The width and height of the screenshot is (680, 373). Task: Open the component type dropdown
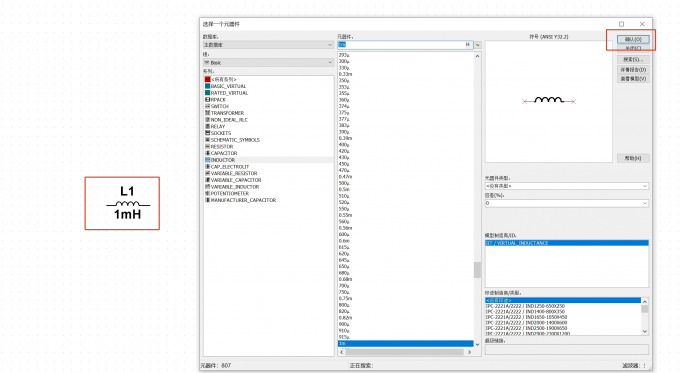click(567, 186)
